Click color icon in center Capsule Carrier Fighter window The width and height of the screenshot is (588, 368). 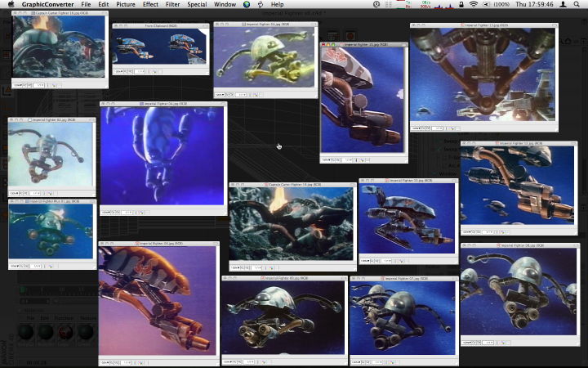click(x=271, y=267)
